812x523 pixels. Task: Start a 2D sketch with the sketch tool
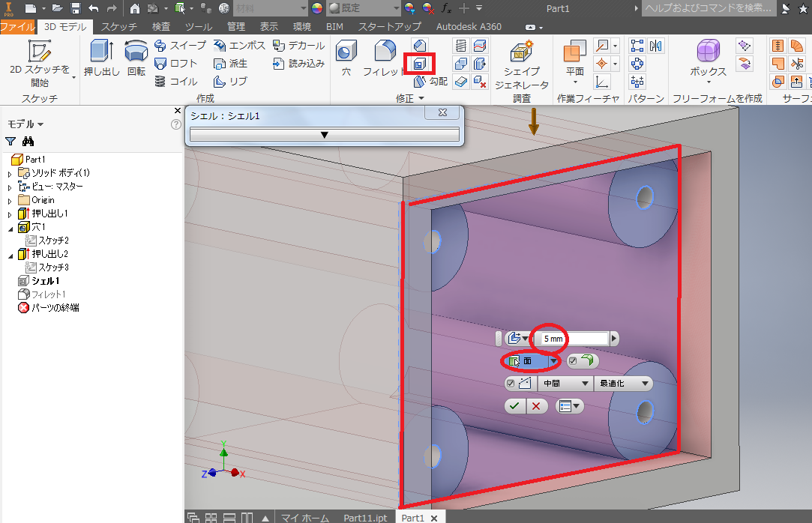39,63
